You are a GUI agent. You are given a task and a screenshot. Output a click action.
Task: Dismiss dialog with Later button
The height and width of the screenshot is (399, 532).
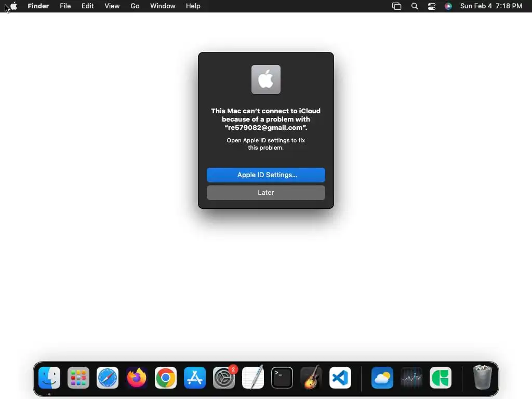(x=266, y=193)
